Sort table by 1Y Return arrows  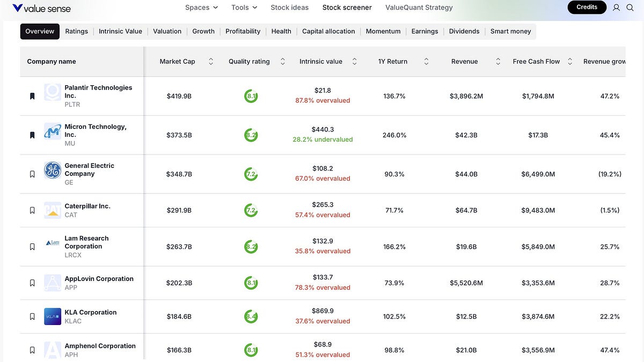tap(426, 62)
